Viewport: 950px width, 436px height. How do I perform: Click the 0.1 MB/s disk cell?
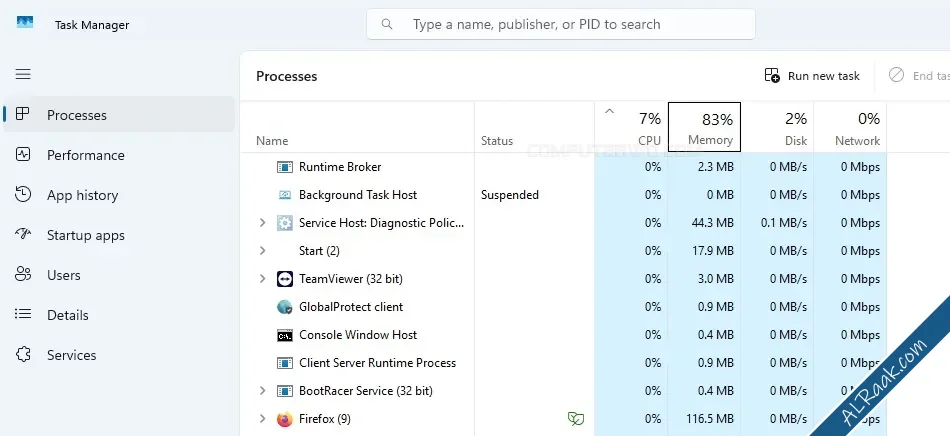[784, 223]
